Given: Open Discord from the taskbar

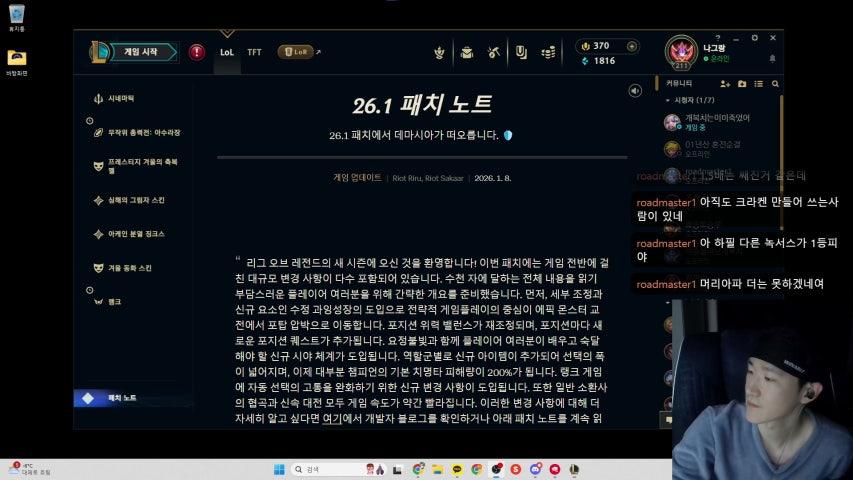Looking at the screenshot, I should [x=535, y=469].
